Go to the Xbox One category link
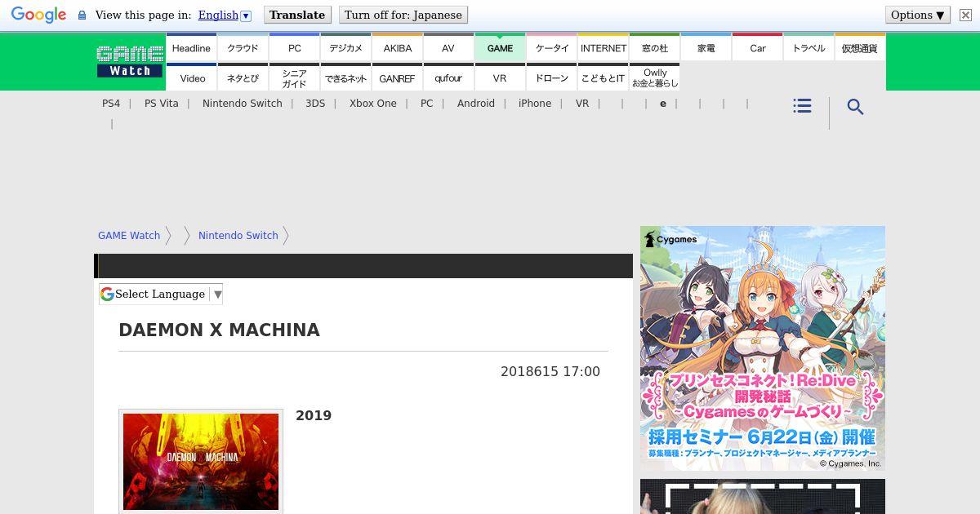This screenshot has width=980, height=514. pos(373,104)
